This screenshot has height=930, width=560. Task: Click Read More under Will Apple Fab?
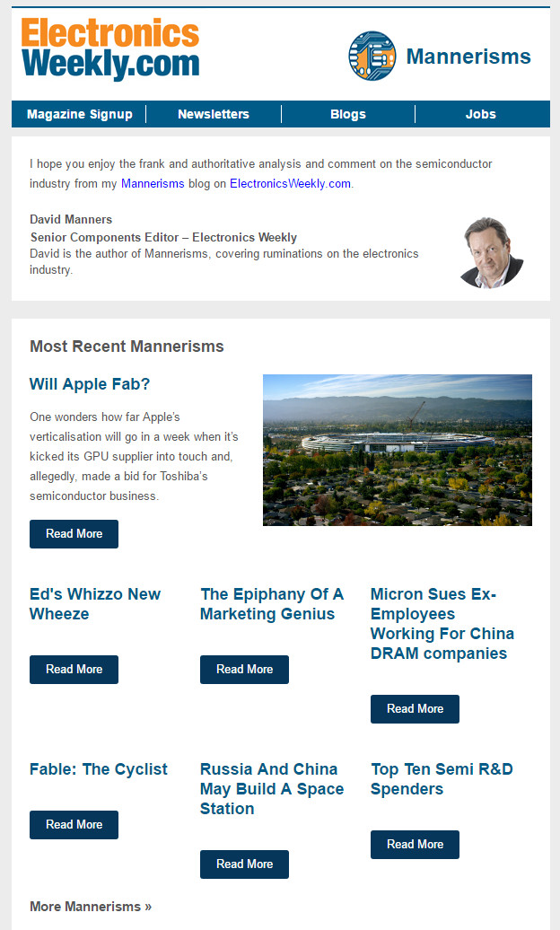click(74, 534)
